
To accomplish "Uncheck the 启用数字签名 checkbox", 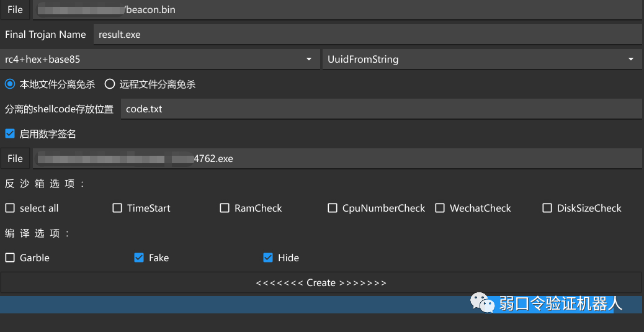I will click(10, 134).
